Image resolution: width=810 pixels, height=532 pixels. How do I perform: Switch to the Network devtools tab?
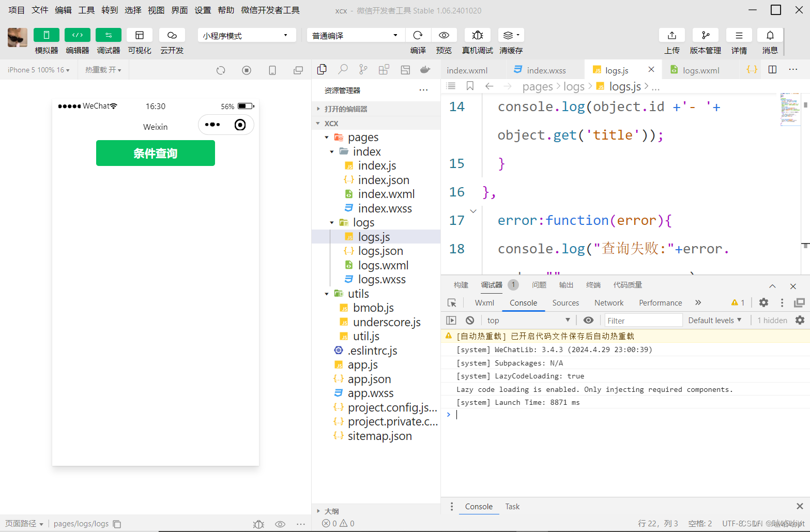click(609, 303)
